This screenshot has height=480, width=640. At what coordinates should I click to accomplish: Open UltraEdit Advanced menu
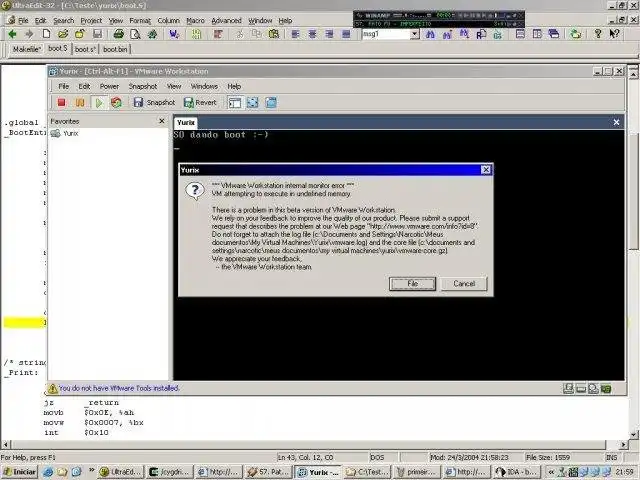coord(226,20)
